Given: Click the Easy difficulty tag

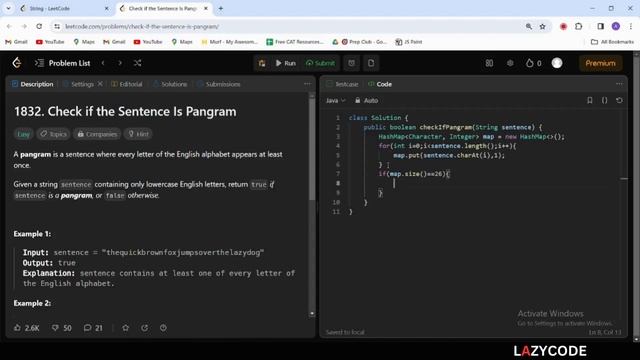Looking at the screenshot, I should pyautogui.click(x=23, y=134).
